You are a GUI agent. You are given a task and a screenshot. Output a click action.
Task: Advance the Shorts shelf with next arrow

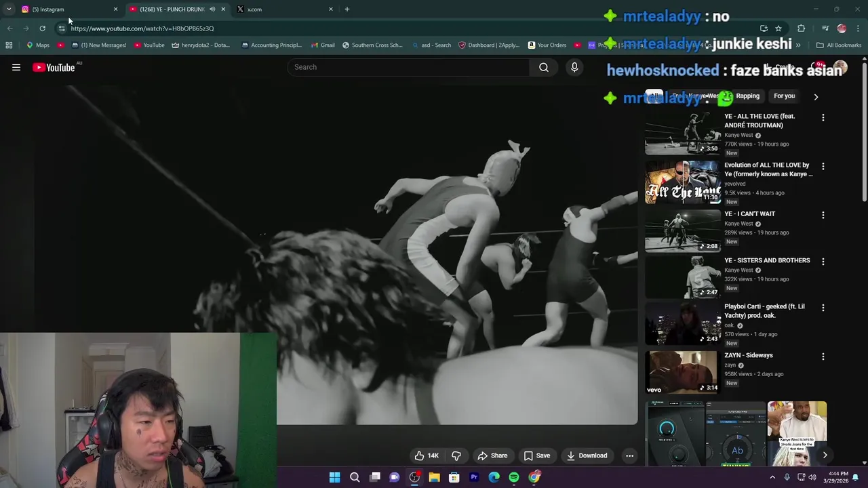[x=825, y=455]
